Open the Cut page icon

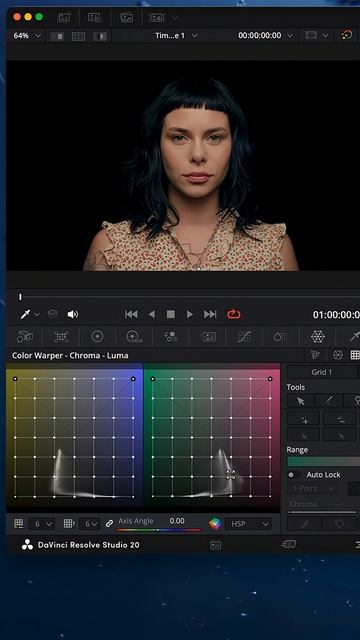289,544
